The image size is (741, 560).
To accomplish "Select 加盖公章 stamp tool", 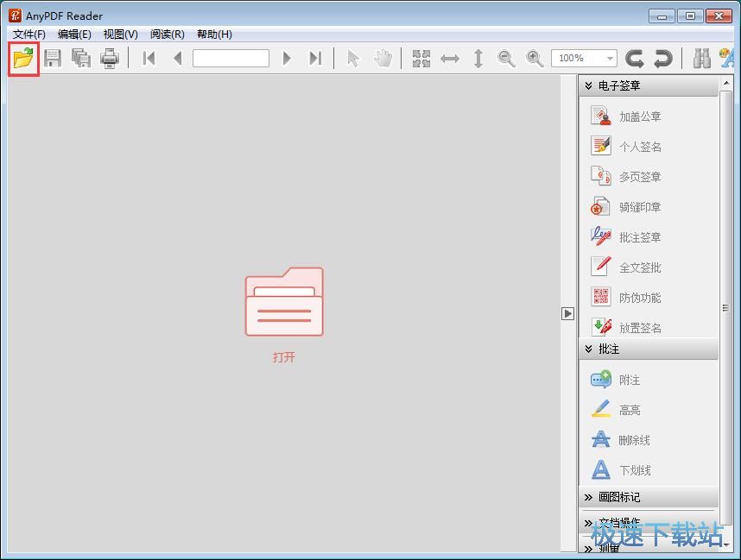I will click(x=639, y=116).
